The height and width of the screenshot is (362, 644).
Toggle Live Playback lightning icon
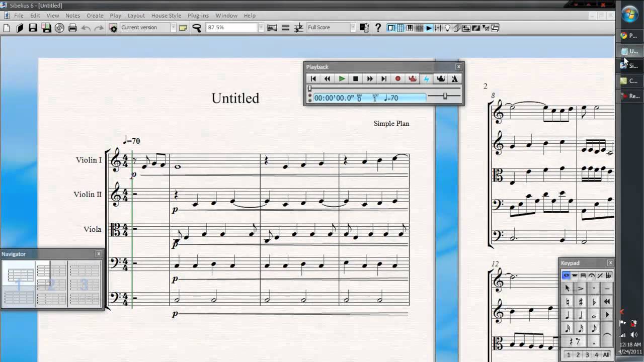[427, 79]
